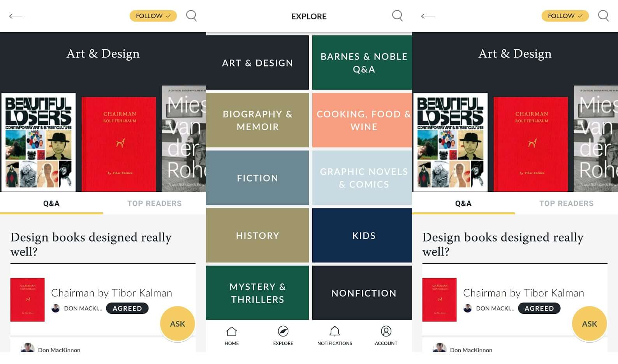Tap the search icon in the left Art & Design screen

(191, 16)
